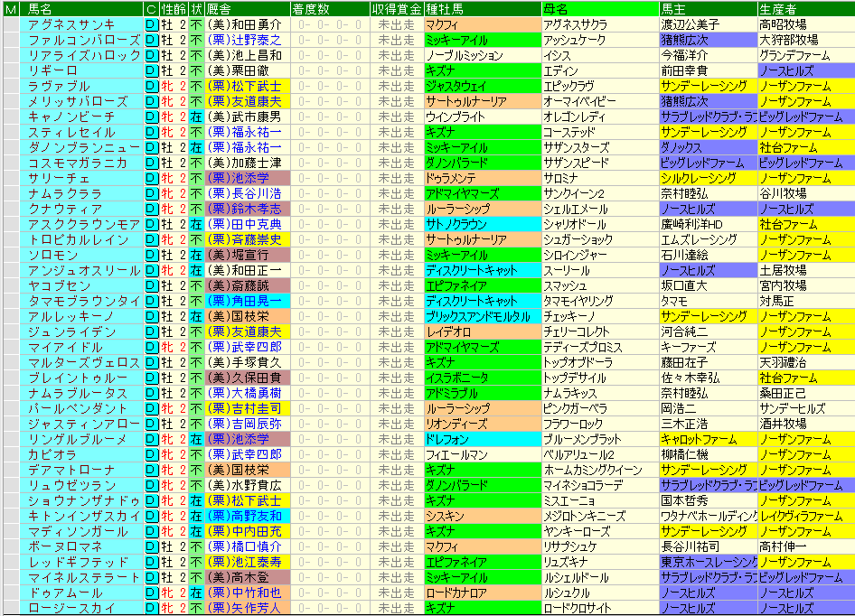Select horse name アスククラウンモア
The image size is (855, 616).
pos(84,225)
